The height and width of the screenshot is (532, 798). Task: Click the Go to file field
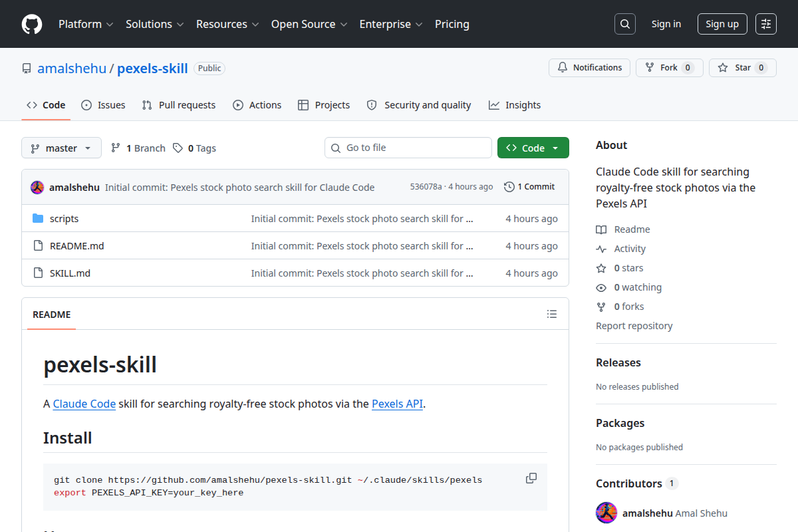tap(408, 148)
